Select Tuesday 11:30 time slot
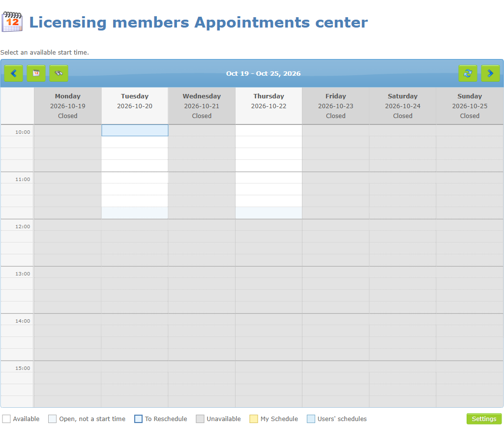Image resolution: width=504 pixels, height=425 pixels. click(135, 201)
